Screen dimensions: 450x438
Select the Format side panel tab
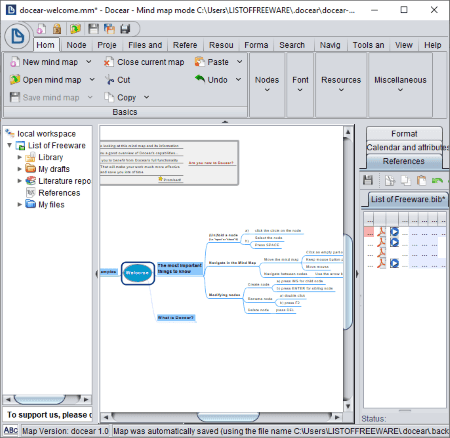(x=404, y=134)
